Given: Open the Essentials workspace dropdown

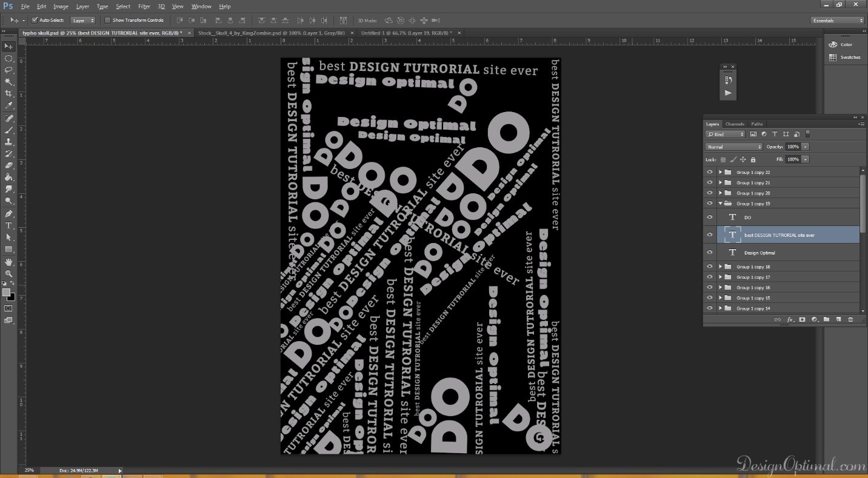Looking at the screenshot, I should [837, 20].
